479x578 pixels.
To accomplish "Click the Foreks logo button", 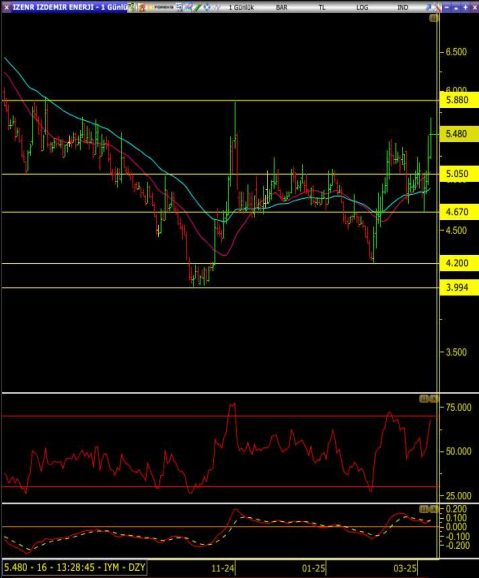I will click(x=161, y=7).
